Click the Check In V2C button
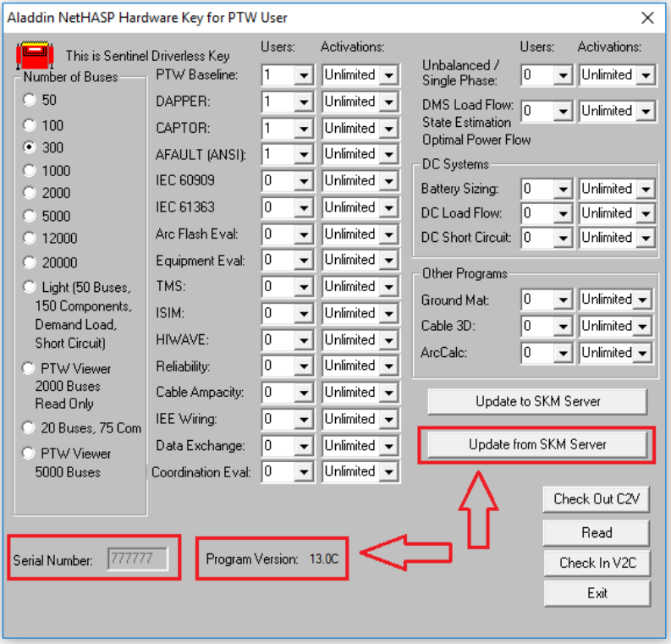The height and width of the screenshot is (644, 671). click(596, 563)
